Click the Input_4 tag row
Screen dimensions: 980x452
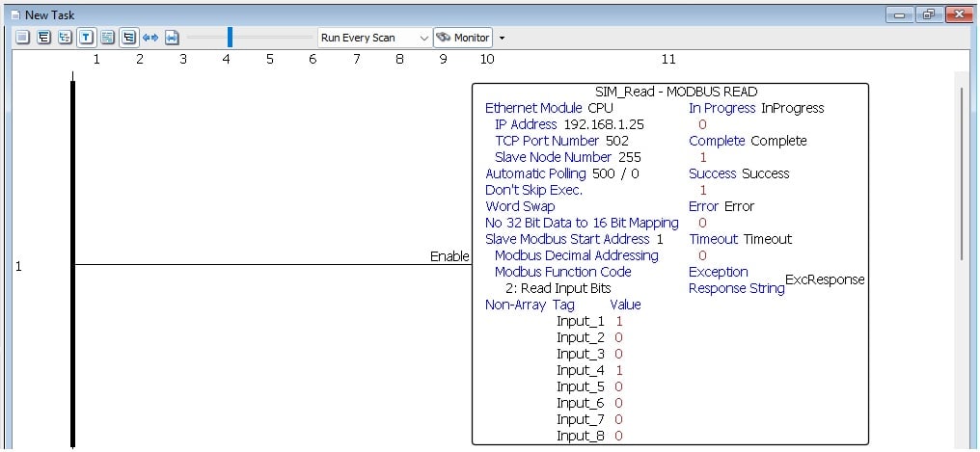589,370
